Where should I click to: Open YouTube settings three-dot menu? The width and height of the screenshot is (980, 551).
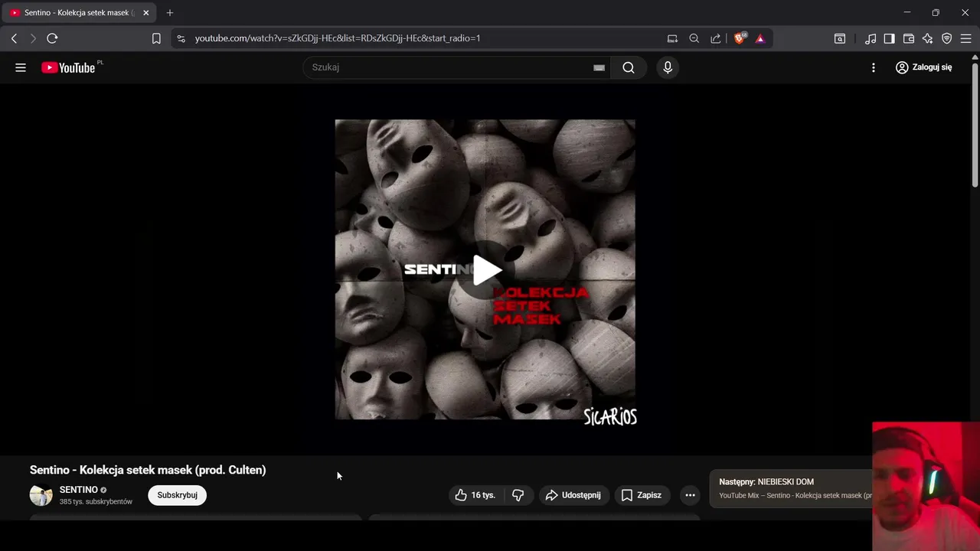pos(874,67)
